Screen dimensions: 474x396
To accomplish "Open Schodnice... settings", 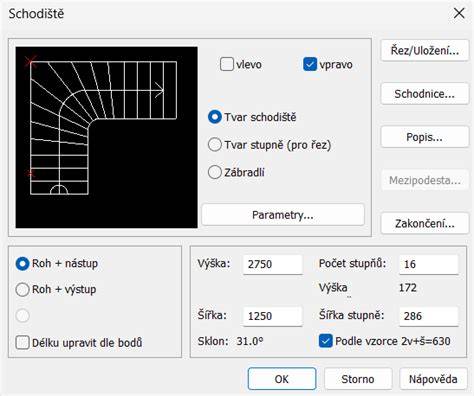I will (425, 94).
